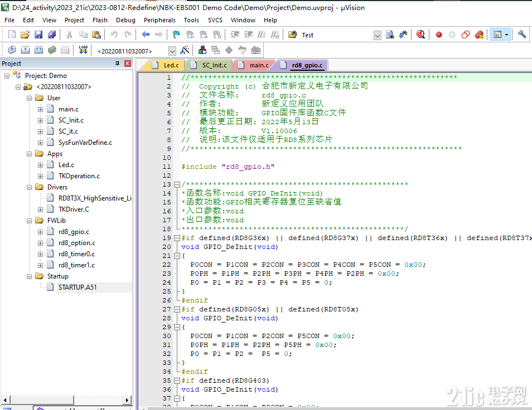Screen dimensions: 532x410
Task: Click the Copy icon
Action: point(83,35)
